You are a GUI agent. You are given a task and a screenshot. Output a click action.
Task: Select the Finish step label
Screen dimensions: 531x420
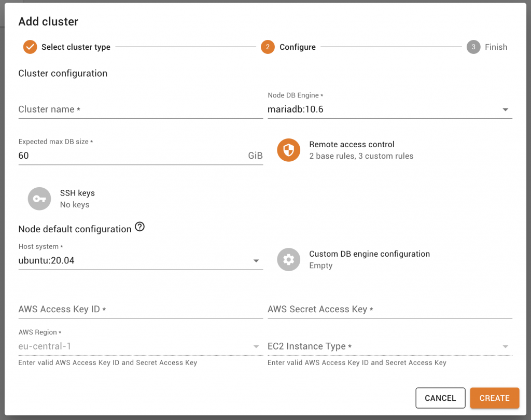pos(496,47)
